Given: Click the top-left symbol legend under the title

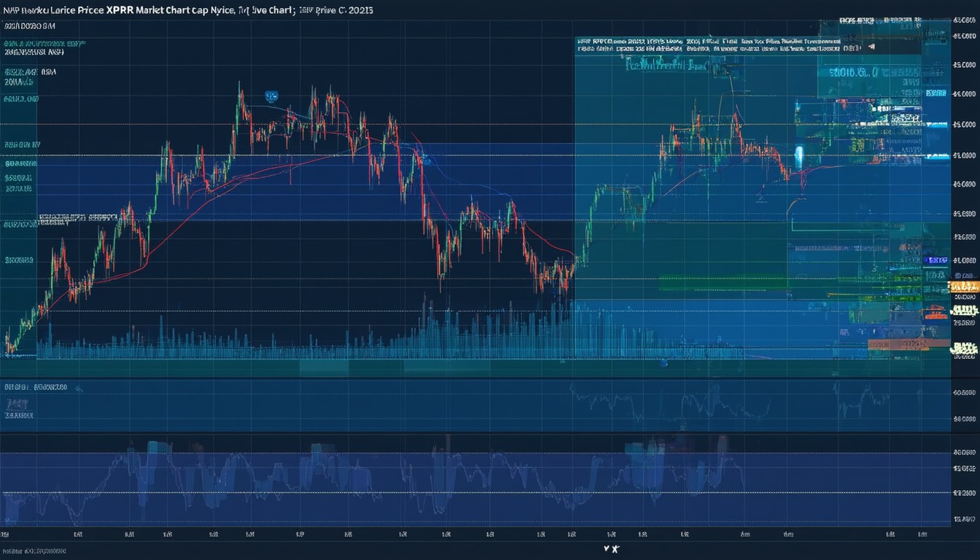Looking at the screenshot, I should [x=29, y=26].
